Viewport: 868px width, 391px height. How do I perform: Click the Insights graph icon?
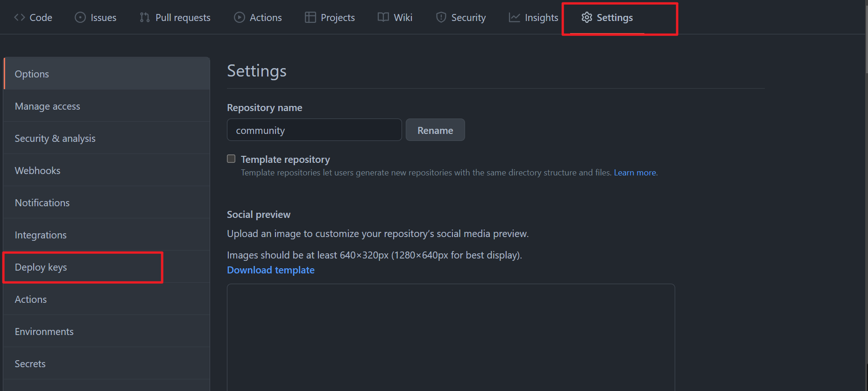515,17
